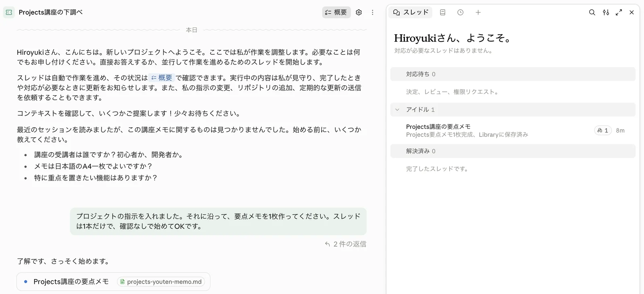The width and height of the screenshot is (644, 294).
Task: Click the Projects講座の下調べ project title
Action: coord(51,12)
